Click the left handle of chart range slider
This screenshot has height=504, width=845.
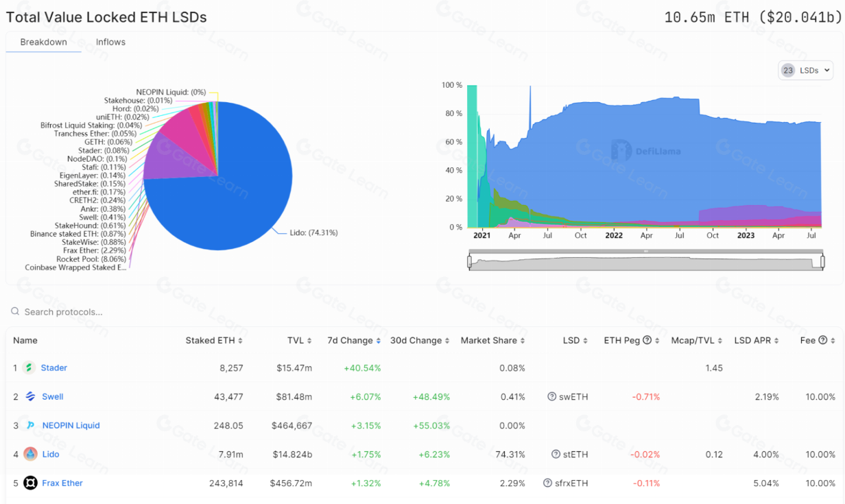pos(470,261)
